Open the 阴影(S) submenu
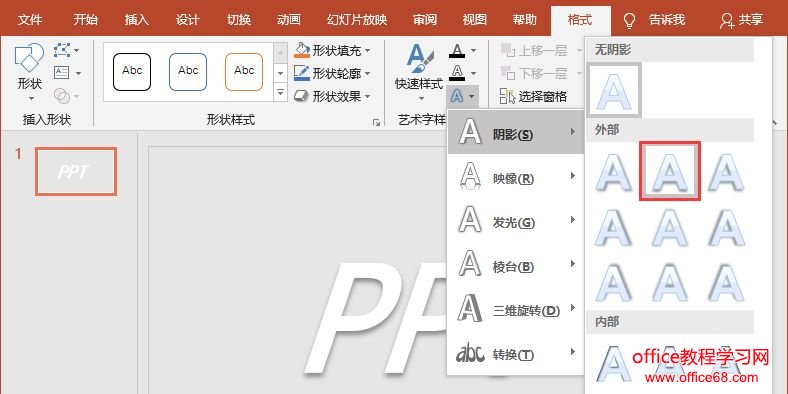The height and width of the screenshot is (394, 788). [516, 132]
